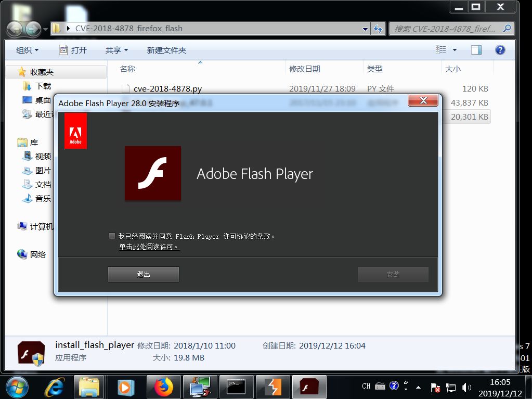Open the Action Center flag icon

pyautogui.click(x=435, y=387)
